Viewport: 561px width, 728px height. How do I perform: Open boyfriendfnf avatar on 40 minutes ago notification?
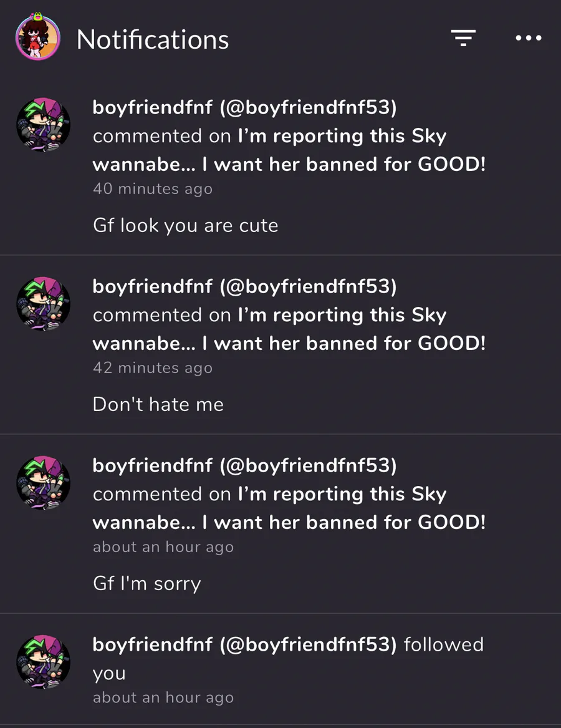tap(43, 124)
